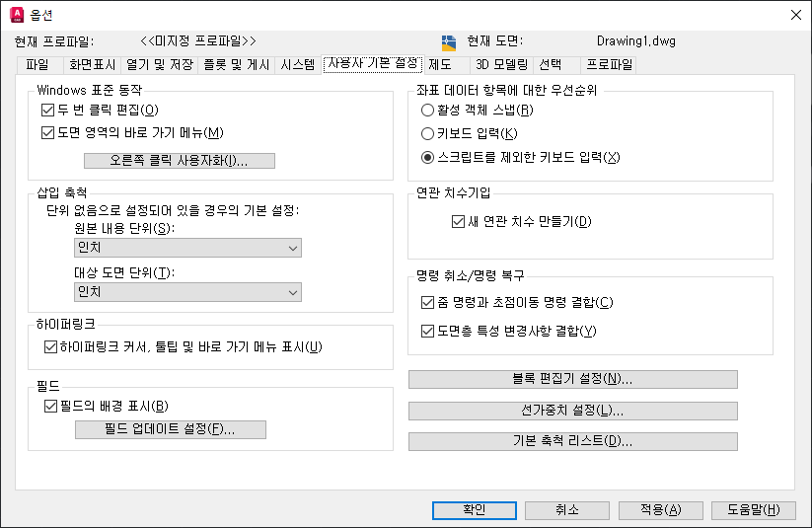The image size is (812, 528).
Task: Click the current drawing file icon
Action: [x=449, y=41]
